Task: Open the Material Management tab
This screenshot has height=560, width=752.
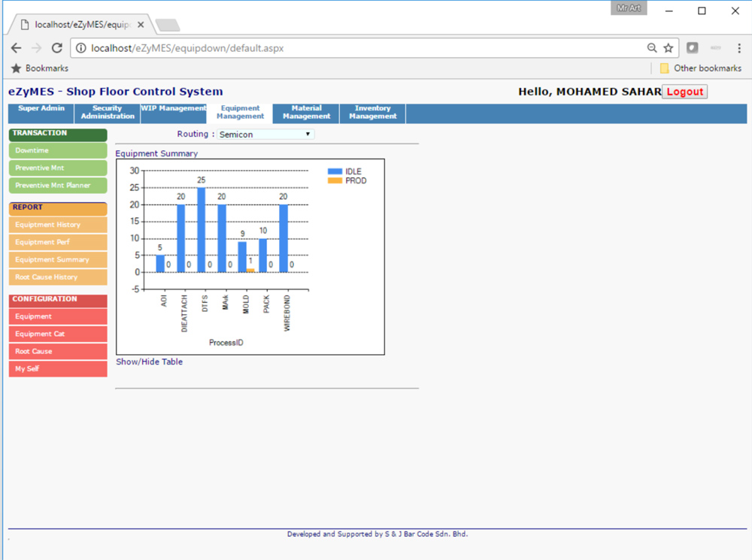Action: [x=306, y=113]
